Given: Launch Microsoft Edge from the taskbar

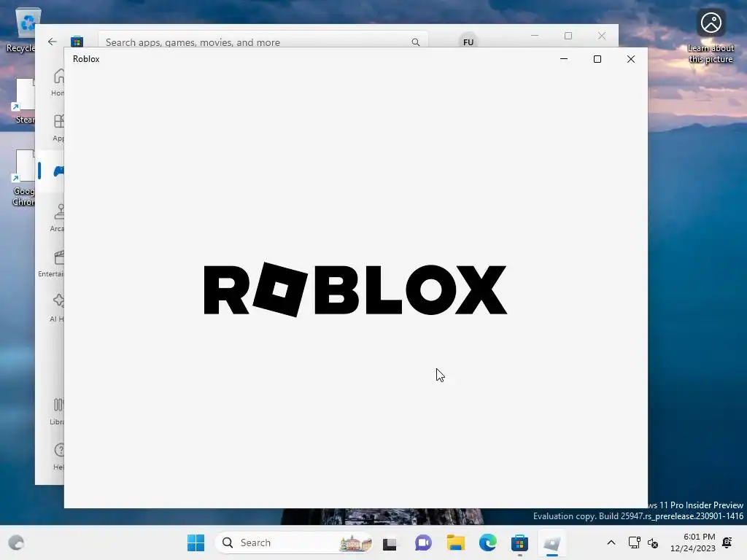Looking at the screenshot, I should pos(488,542).
